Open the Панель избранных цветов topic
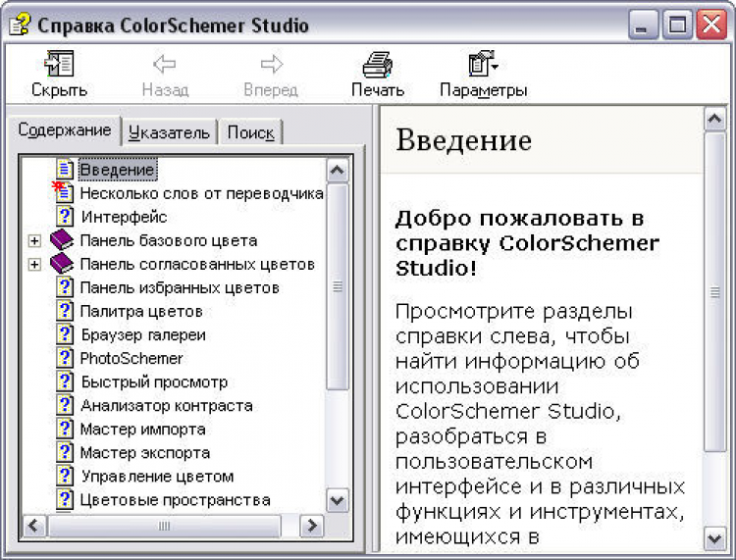Image resolution: width=736 pixels, height=560 pixels. (x=180, y=287)
